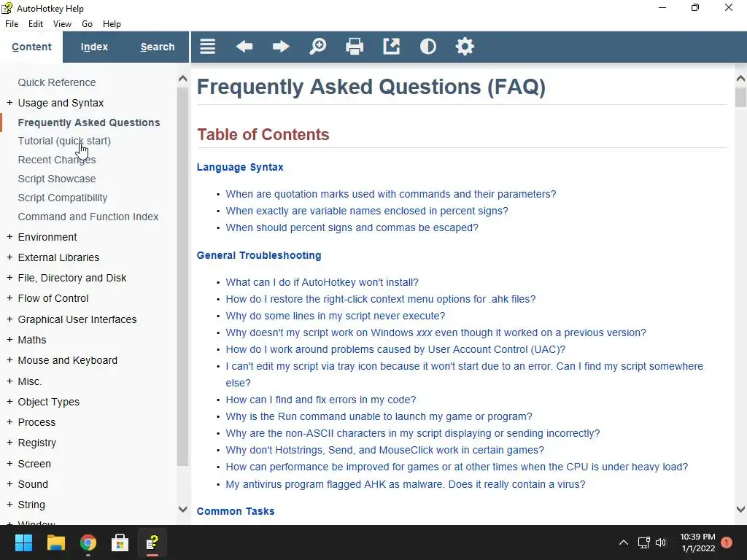
Task: Open 'When are quotation marks used' link
Action: (391, 194)
